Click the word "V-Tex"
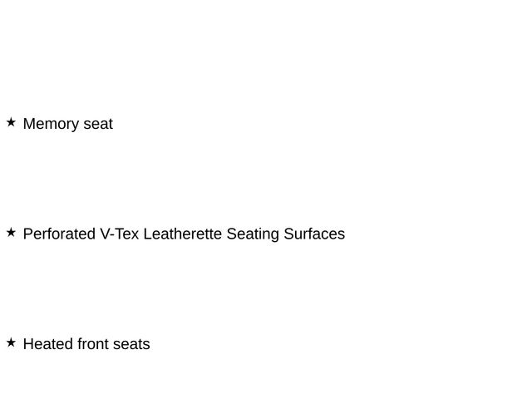The width and height of the screenshot is (532, 399). [x=119, y=234]
